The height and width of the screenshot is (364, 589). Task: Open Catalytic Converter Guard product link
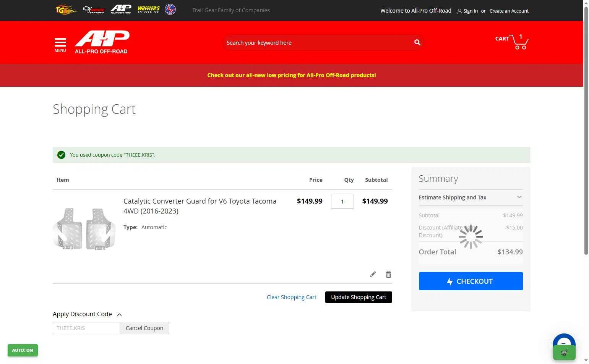(200, 206)
